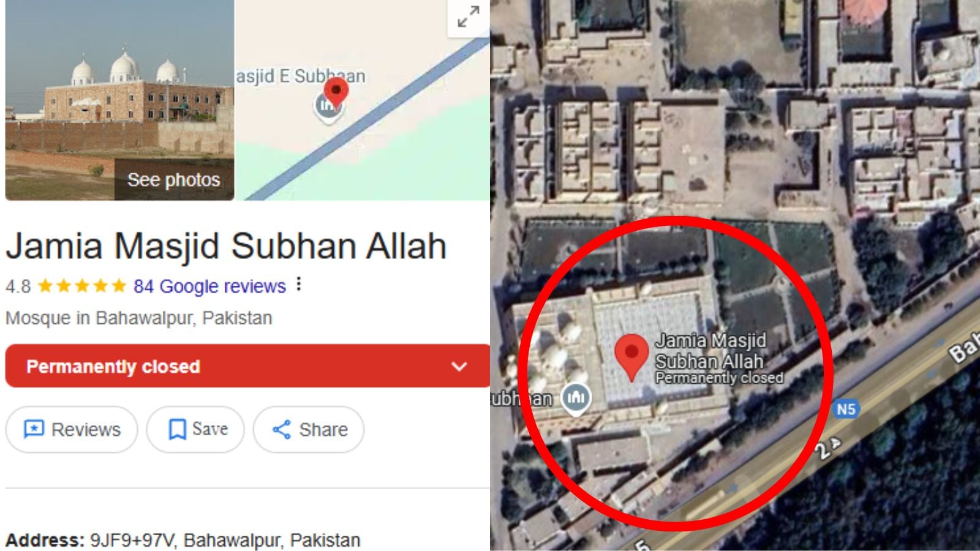Click the Reviews star speech-bubble icon

[x=34, y=429]
